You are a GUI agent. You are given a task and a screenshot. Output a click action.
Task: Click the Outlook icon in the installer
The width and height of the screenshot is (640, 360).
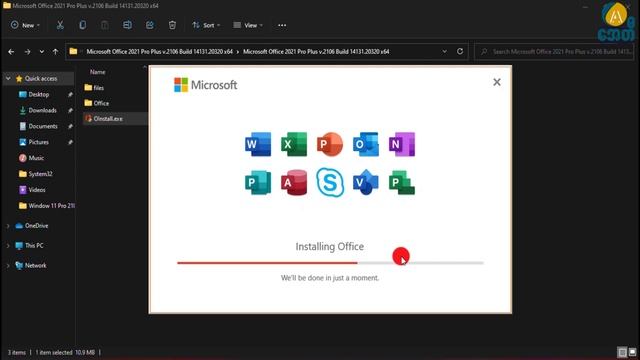(366, 144)
